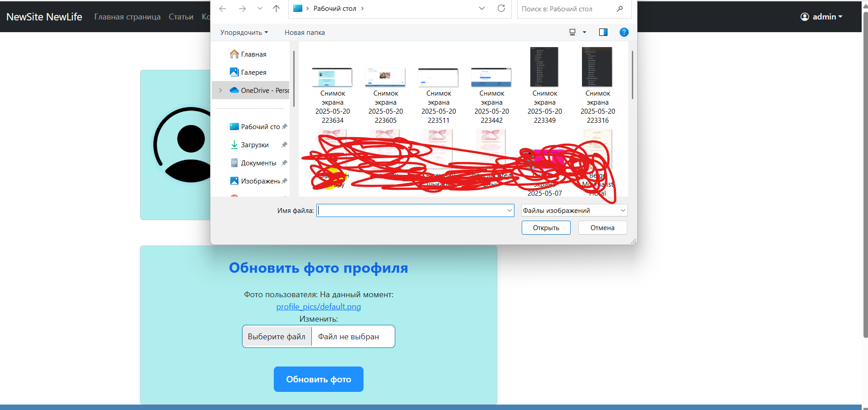Image resolution: width=868 pixels, height=410 pixels.
Task: Navigate back with the dialog's back arrow
Action: click(x=222, y=8)
